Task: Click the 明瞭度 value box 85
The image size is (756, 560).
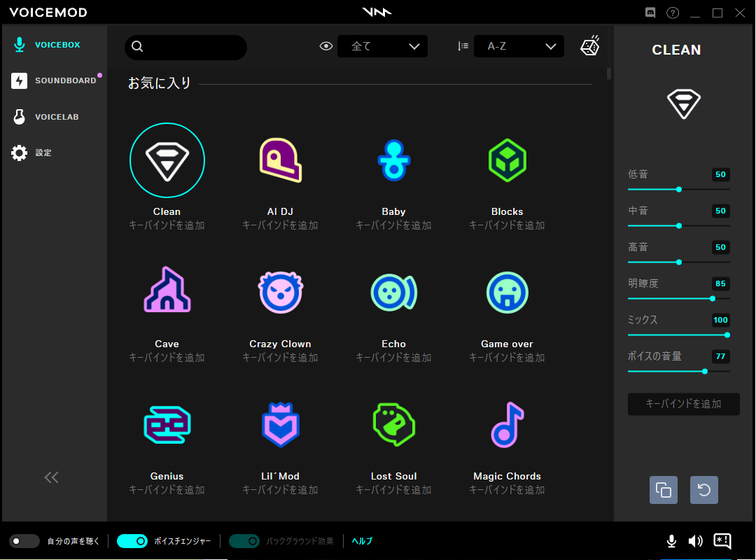Action: [x=720, y=283]
